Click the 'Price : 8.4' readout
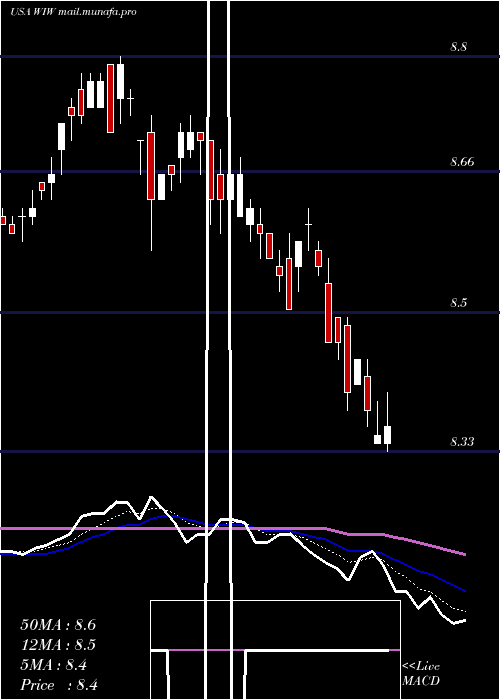Image resolution: width=500 pixels, height=700 pixels. [59, 685]
